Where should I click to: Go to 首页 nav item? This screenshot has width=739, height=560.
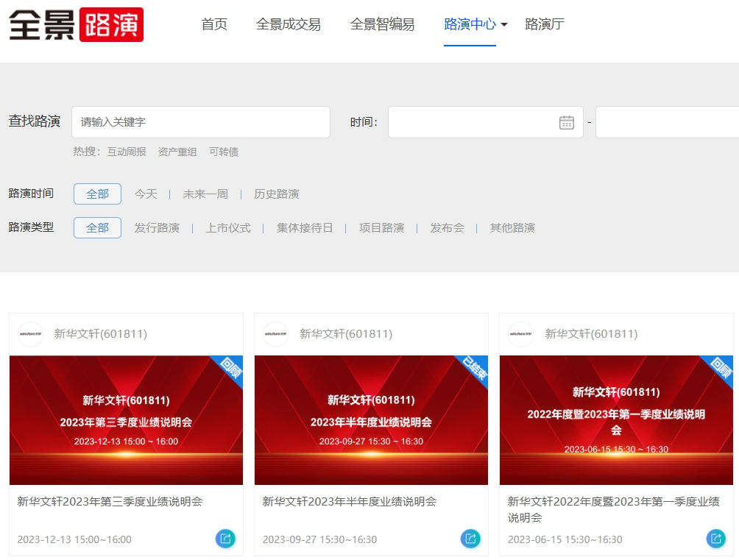(x=214, y=24)
